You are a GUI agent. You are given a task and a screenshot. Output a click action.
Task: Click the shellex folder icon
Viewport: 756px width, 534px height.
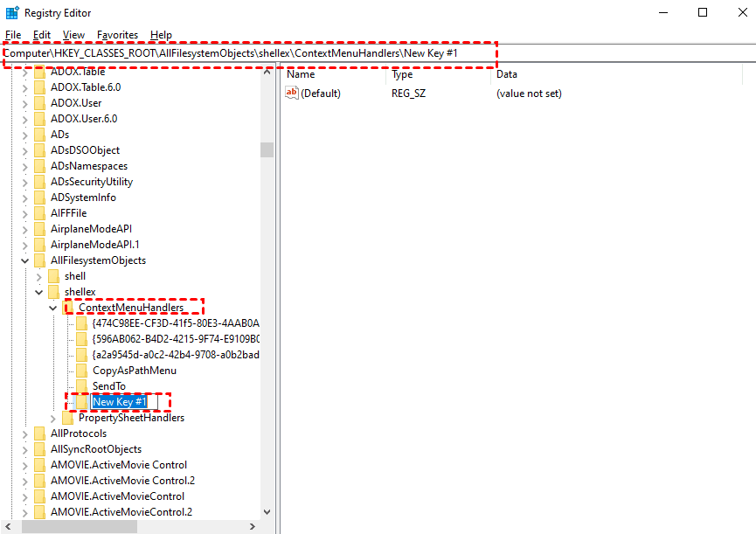pos(53,291)
